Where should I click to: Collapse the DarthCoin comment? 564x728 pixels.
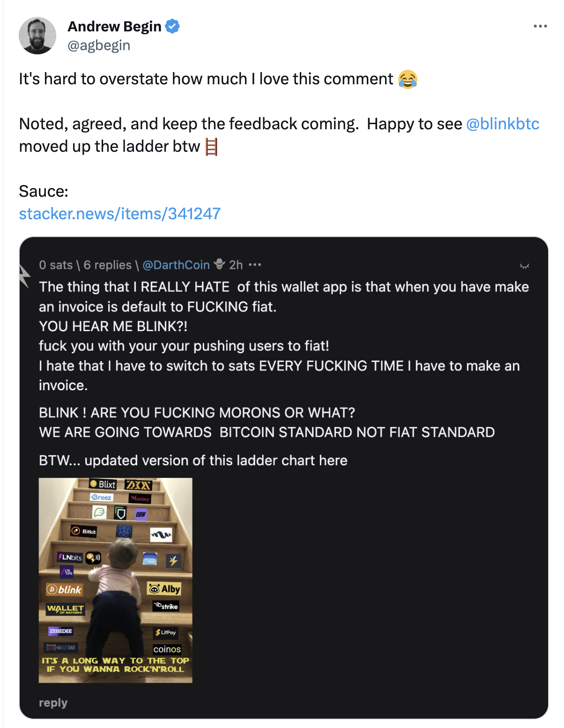point(524,266)
